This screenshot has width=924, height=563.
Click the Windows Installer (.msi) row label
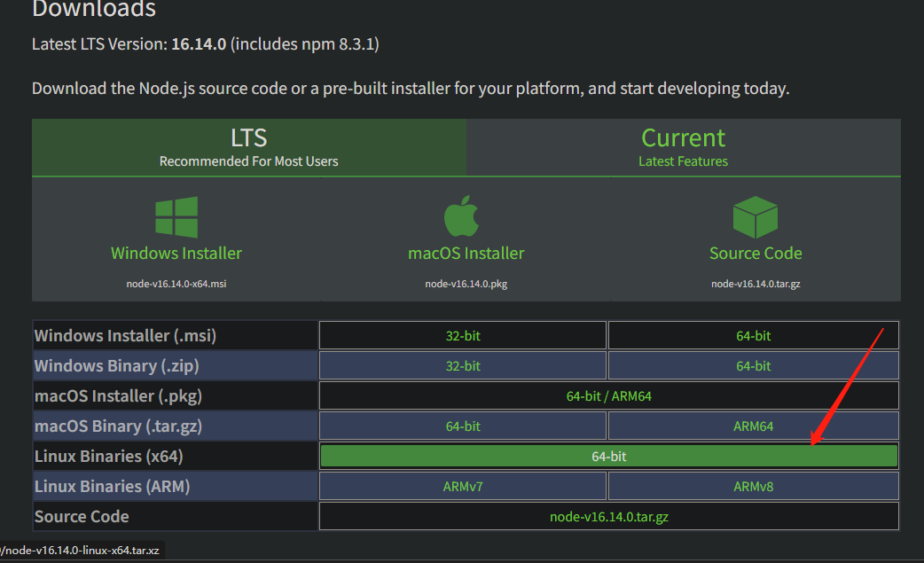[125, 336]
